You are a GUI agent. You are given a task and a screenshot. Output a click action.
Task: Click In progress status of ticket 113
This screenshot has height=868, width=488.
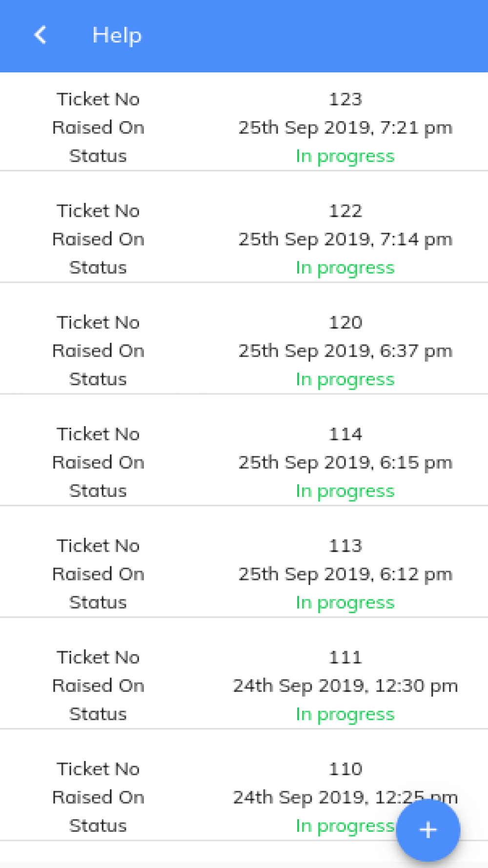[x=345, y=603]
